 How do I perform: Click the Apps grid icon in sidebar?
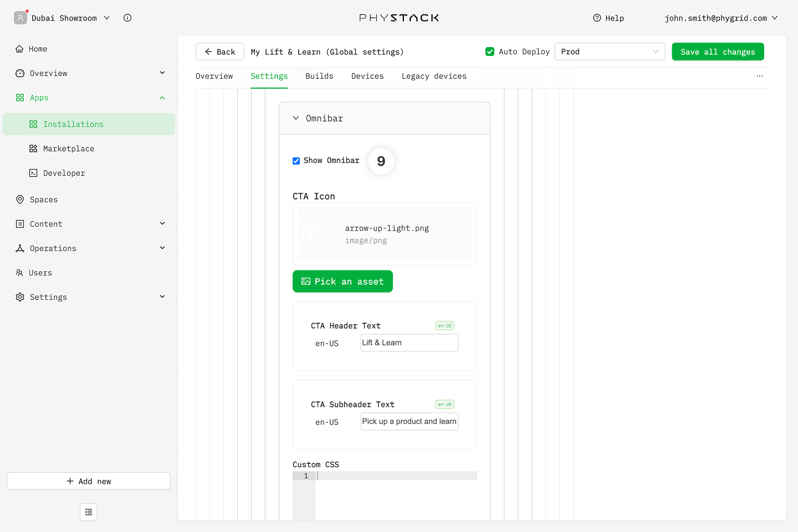pyautogui.click(x=20, y=98)
